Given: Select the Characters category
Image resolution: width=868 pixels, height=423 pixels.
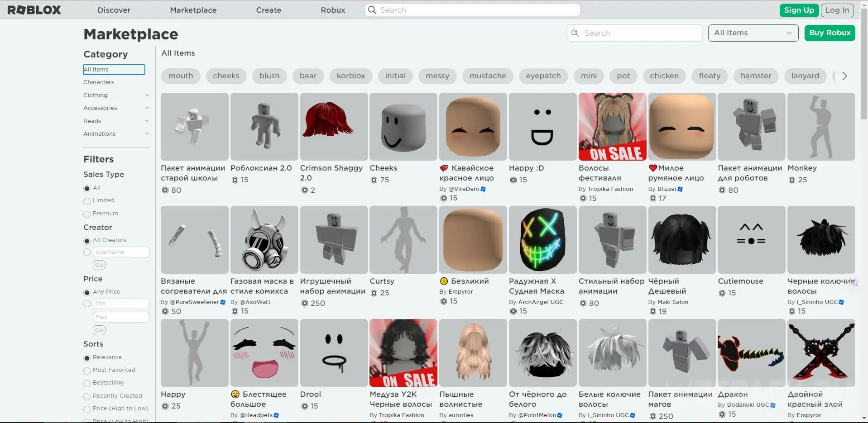Looking at the screenshot, I should click(99, 82).
